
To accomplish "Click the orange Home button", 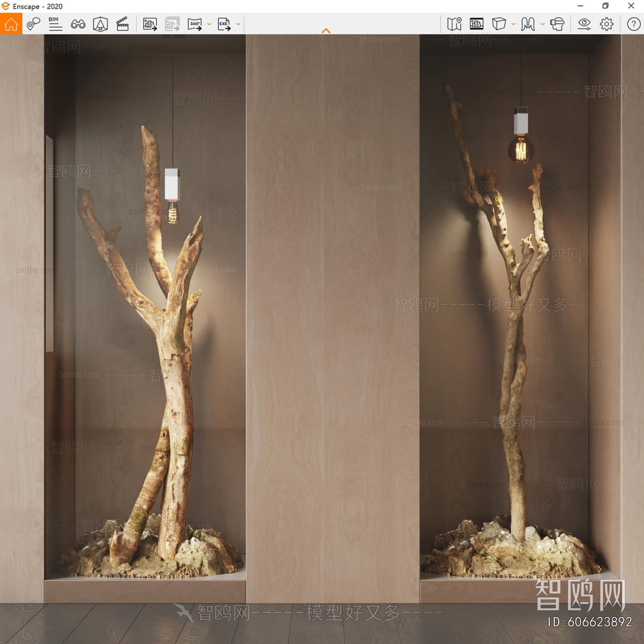I will tap(11, 24).
